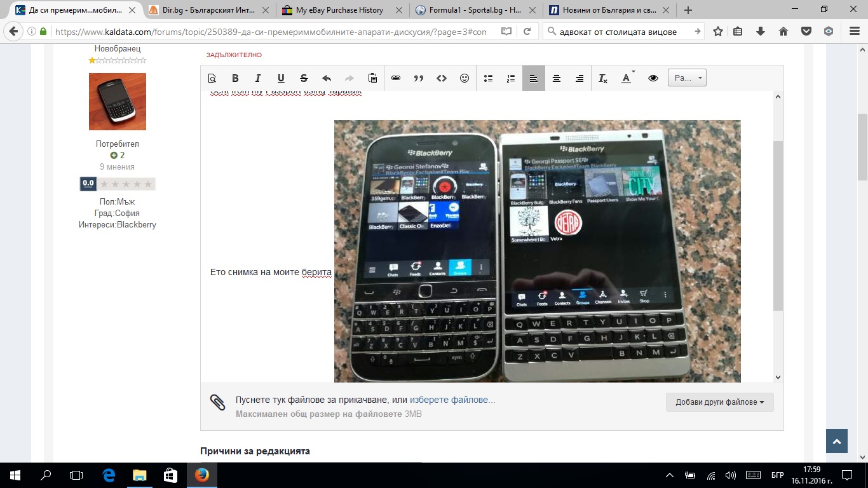The width and height of the screenshot is (868, 488).
Task: Click the 'Новобранец' rank label
Action: pos(118,49)
